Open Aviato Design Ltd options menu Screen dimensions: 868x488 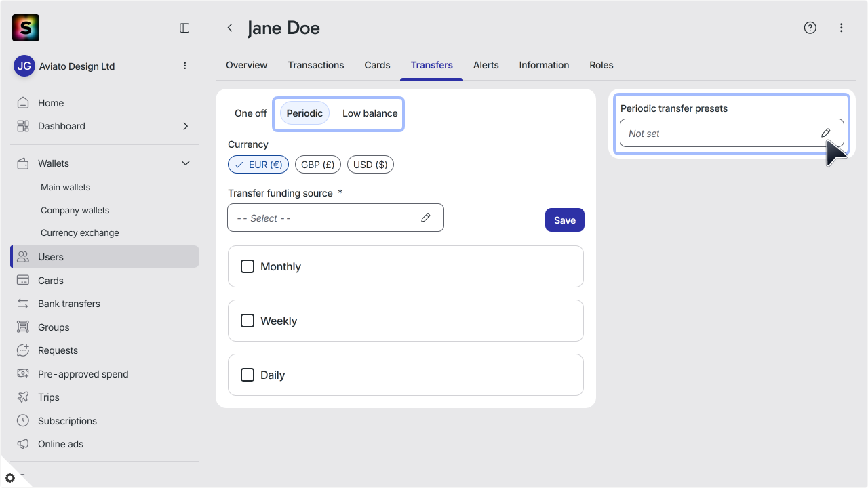pyautogui.click(x=185, y=66)
